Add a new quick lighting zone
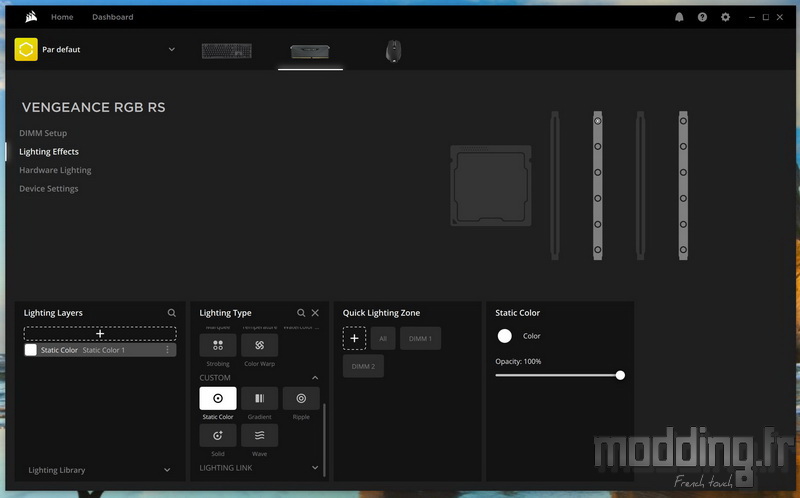The width and height of the screenshot is (800, 498). pos(354,338)
